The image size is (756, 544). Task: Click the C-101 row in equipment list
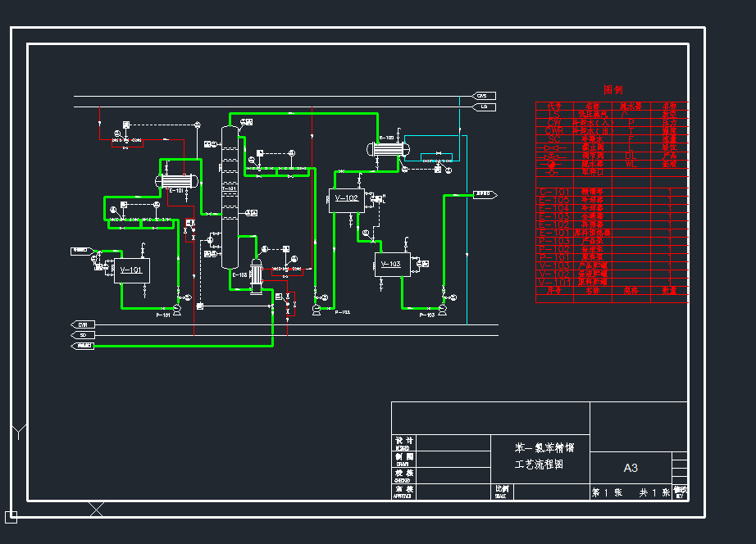tap(553, 192)
